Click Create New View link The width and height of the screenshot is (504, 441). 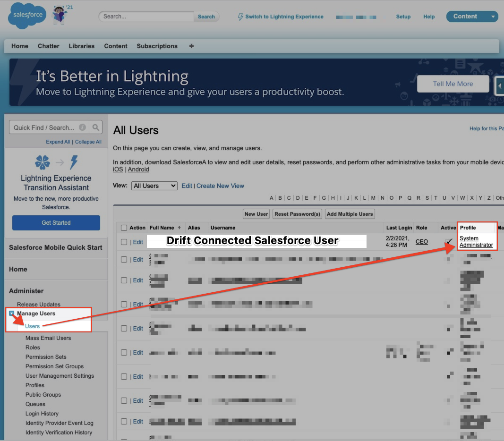click(x=220, y=186)
